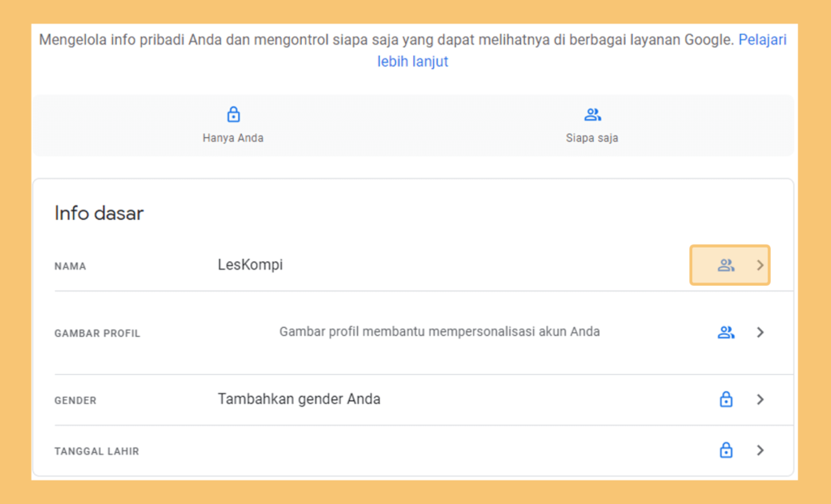Click the GENDER label
831x504 pixels.
pyautogui.click(x=75, y=401)
